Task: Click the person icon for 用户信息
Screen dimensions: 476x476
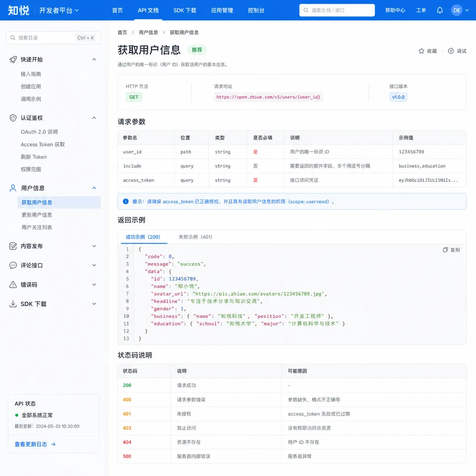Action: click(13, 188)
